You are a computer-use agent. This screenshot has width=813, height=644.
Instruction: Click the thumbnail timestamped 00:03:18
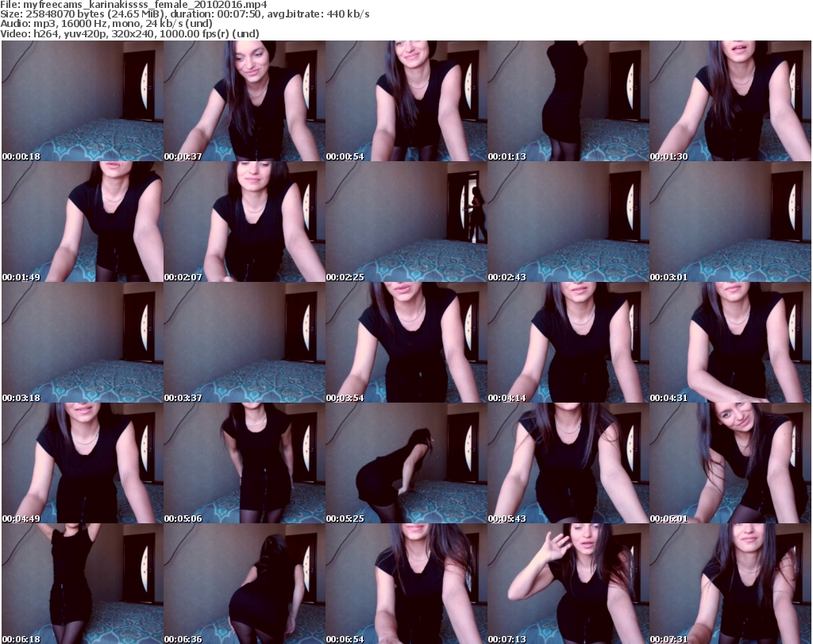tap(83, 343)
